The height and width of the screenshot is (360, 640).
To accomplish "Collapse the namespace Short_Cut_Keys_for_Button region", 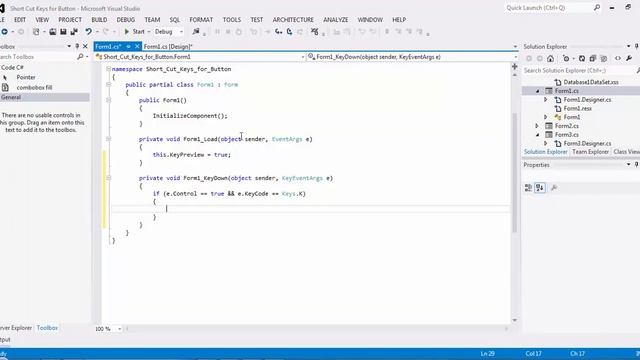I will coord(109,69).
